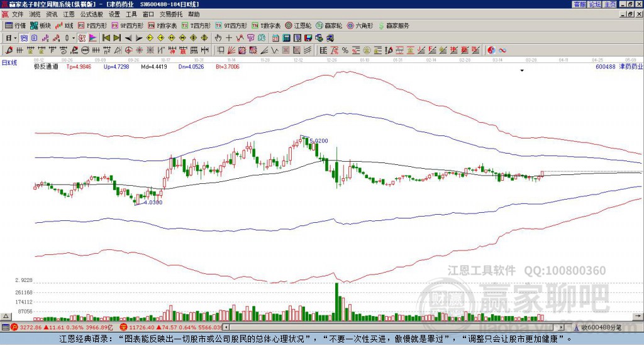Open the 江恩轮 Gann wheel
The width and height of the screenshot is (644, 345).
click(298, 25)
